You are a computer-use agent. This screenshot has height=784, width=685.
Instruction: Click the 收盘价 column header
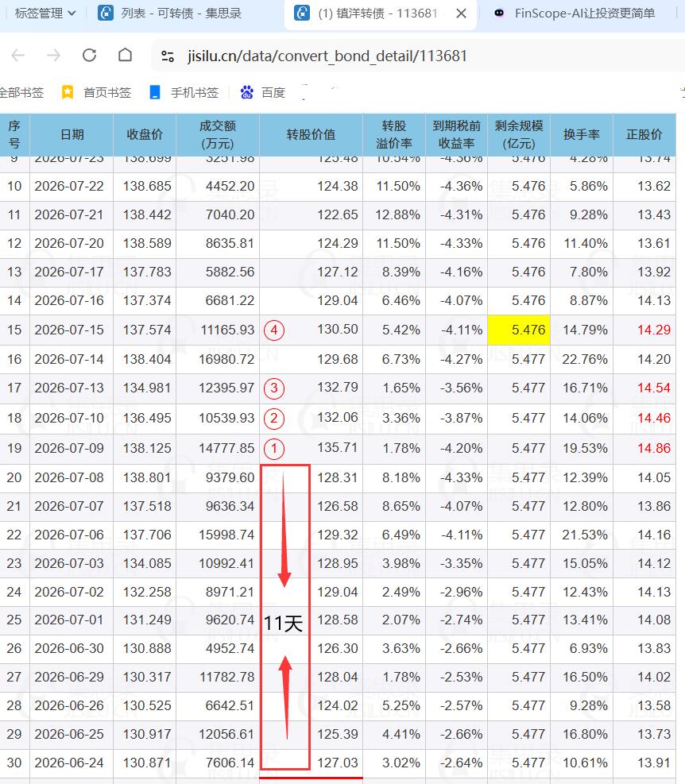pyautogui.click(x=145, y=134)
